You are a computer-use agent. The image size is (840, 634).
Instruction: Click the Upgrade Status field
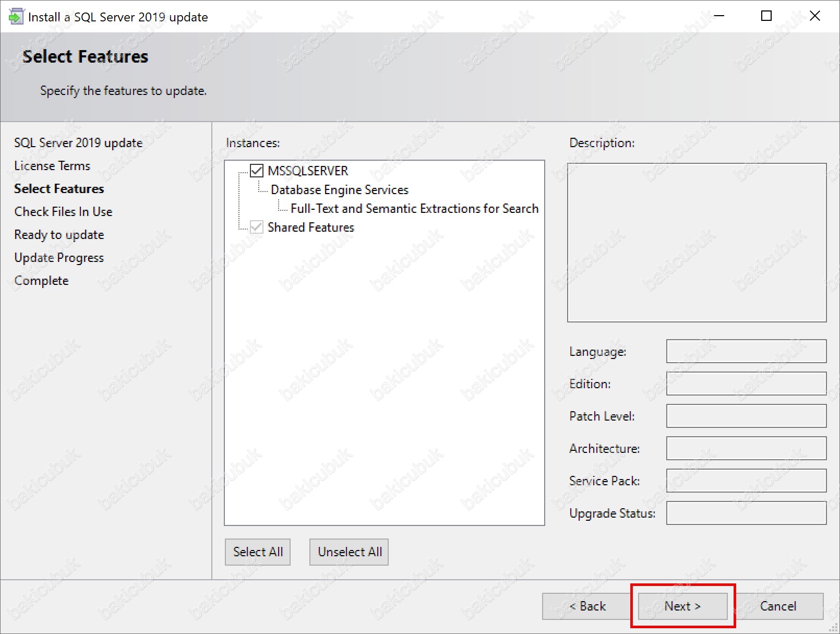click(746, 513)
